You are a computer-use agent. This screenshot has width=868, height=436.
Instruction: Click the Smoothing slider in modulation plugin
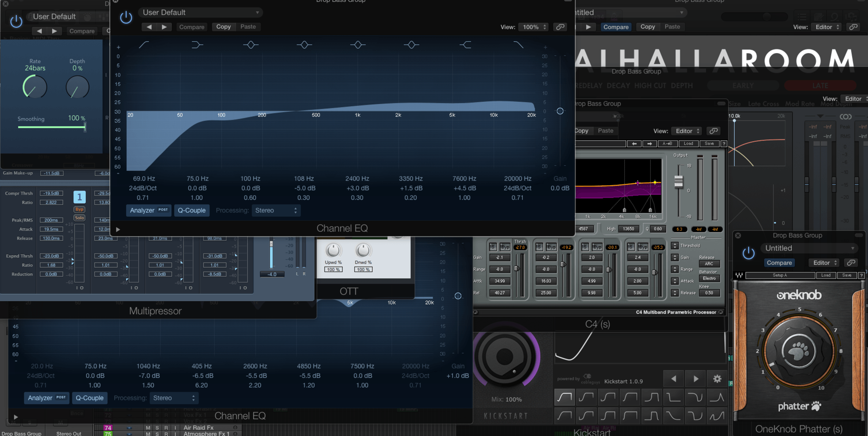52,127
